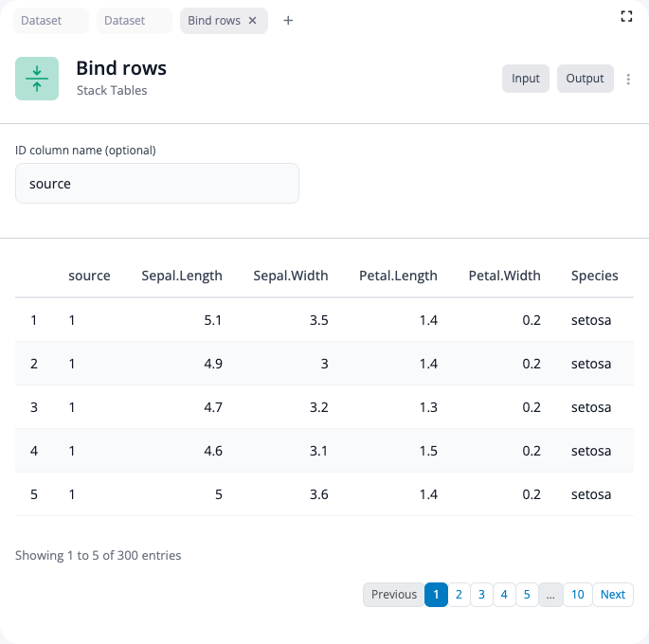649x644 pixels.
Task: Click the Input button
Action: (526, 79)
